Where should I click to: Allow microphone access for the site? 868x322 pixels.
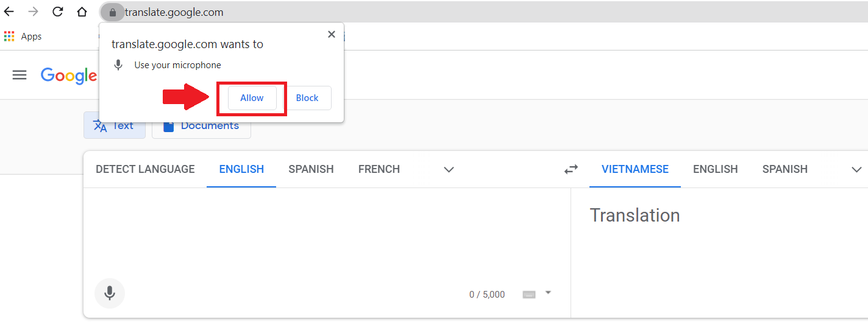252,98
